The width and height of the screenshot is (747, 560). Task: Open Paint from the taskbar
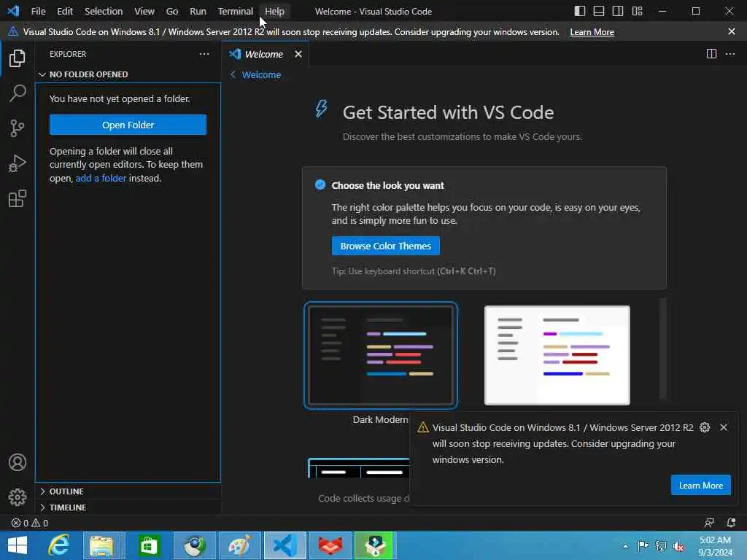point(239,545)
